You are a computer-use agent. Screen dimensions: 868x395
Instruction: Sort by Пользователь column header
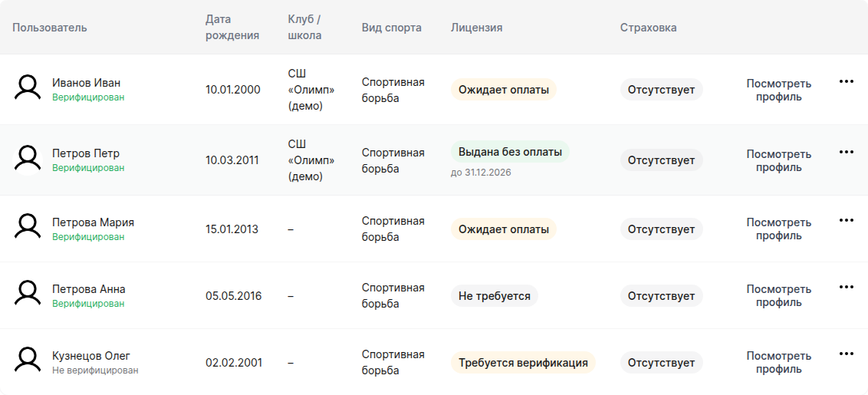(x=50, y=28)
